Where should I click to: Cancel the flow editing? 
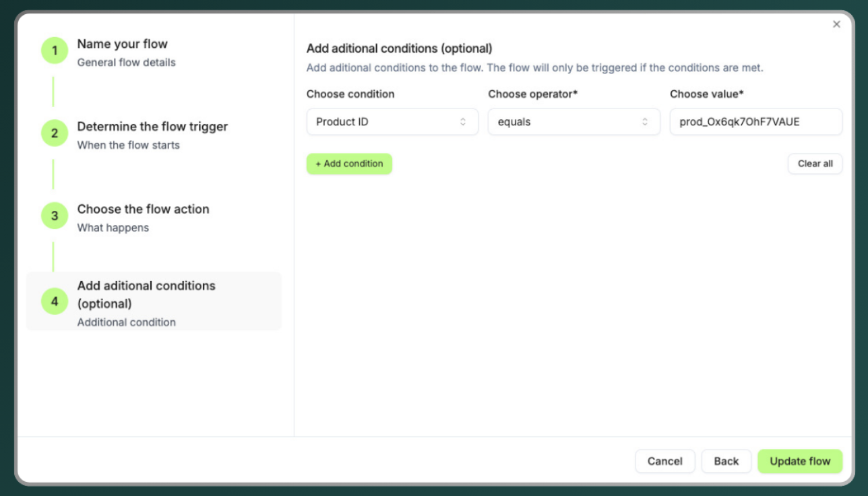(664, 461)
